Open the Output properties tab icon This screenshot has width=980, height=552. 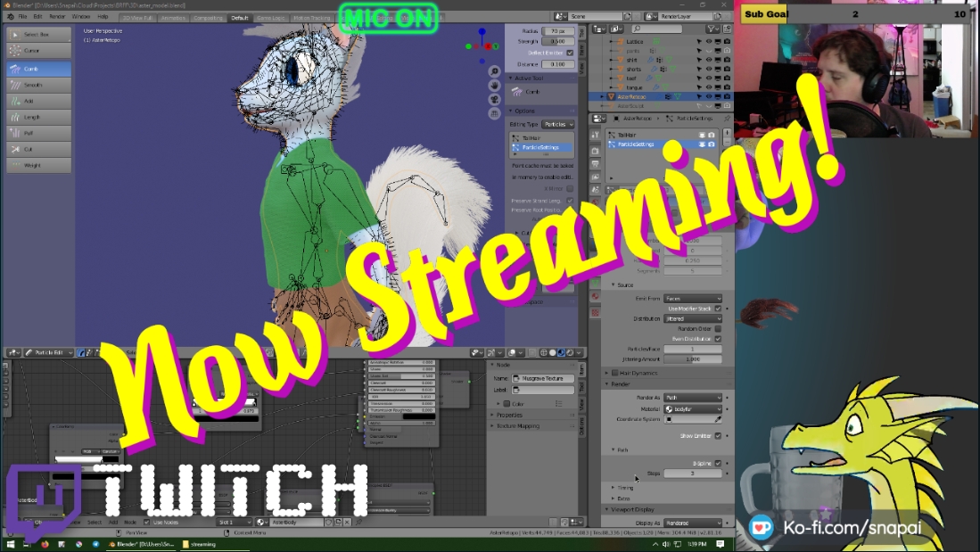pyautogui.click(x=595, y=164)
